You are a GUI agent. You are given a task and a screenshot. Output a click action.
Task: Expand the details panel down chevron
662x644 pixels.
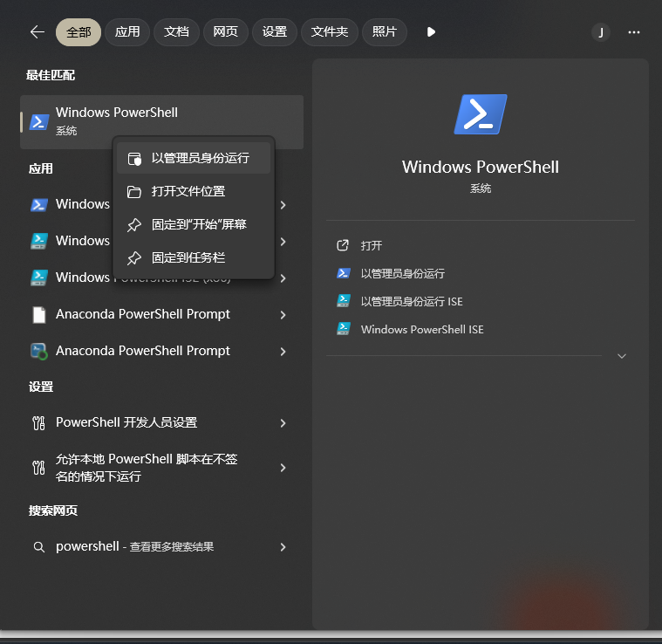point(622,356)
